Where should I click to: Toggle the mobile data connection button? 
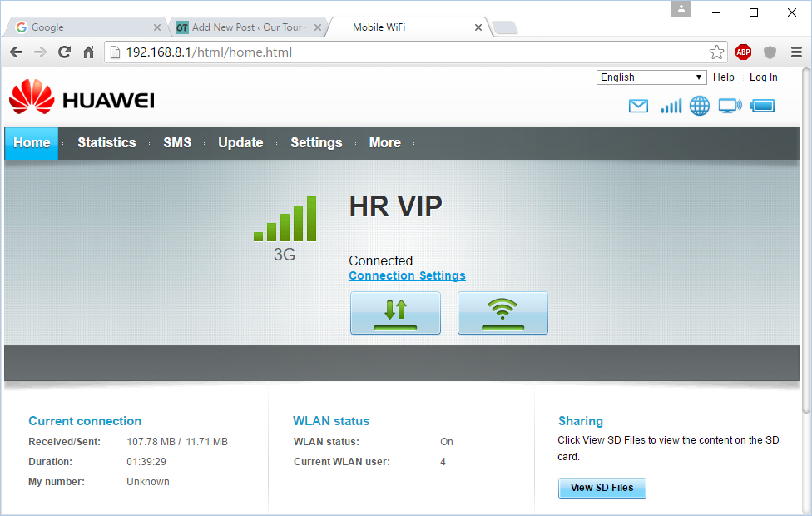point(395,314)
